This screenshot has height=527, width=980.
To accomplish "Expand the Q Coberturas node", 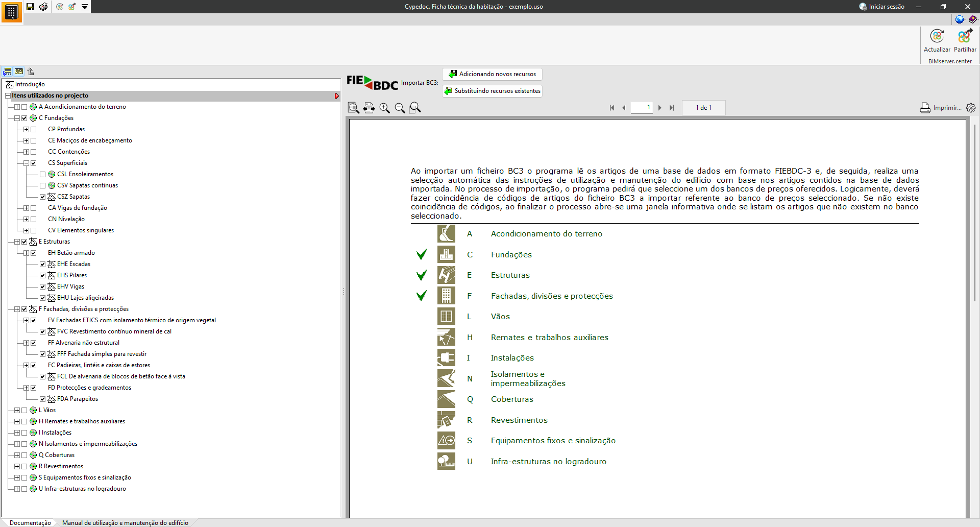I will click(x=17, y=456).
